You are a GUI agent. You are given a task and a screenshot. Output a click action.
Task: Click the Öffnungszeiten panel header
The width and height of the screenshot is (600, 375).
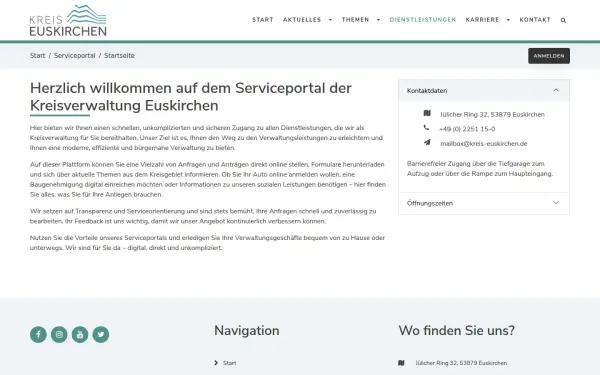[484, 203]
